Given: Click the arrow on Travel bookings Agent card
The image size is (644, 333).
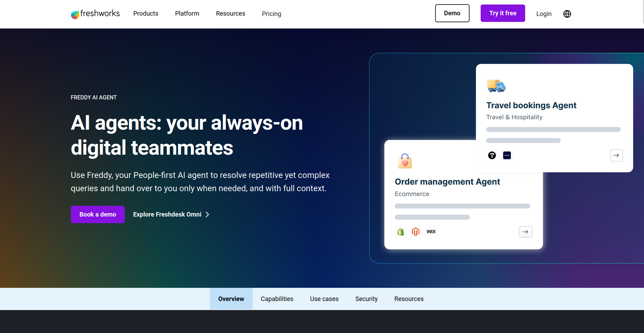Looking at the screenshot, I should 616,155.
